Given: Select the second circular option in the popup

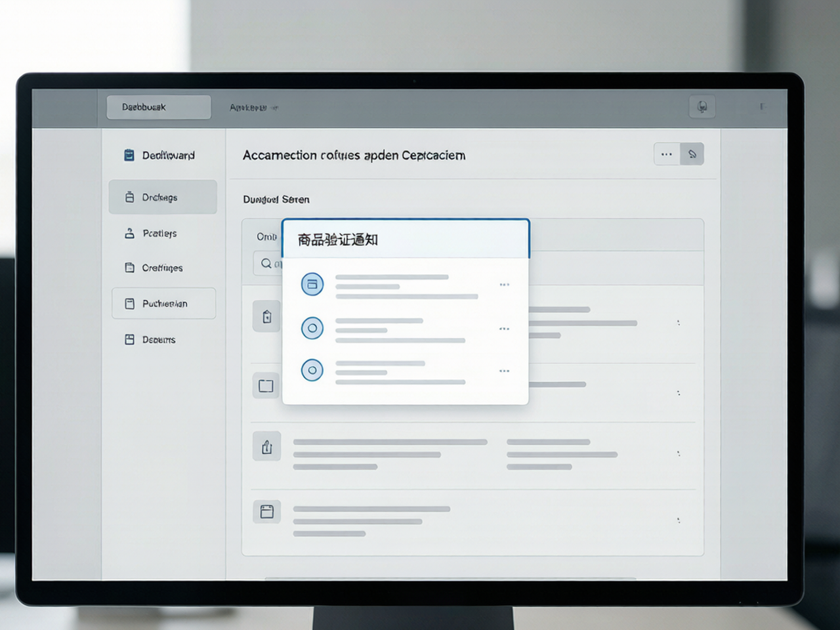Looking at the screenshot, I should 312,328.
